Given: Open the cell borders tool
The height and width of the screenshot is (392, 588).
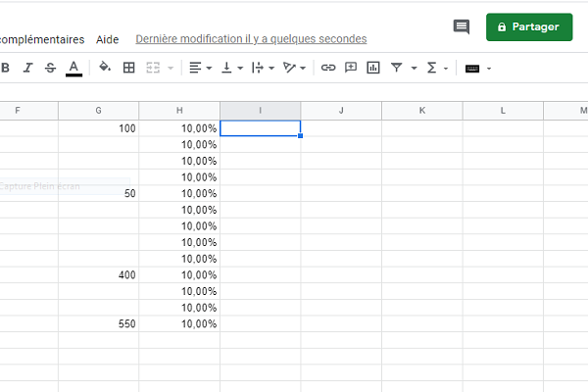Looking at the screenshot, I should coord(128,68).
